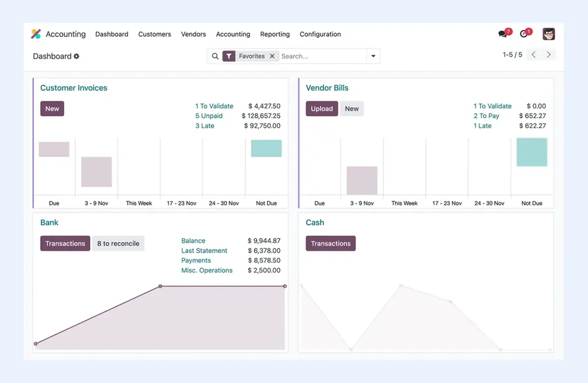Image resolution: width=588 pixels, height=383 pixels.
Task: Click 5 Unpaid link
Action: click(209, 116)
